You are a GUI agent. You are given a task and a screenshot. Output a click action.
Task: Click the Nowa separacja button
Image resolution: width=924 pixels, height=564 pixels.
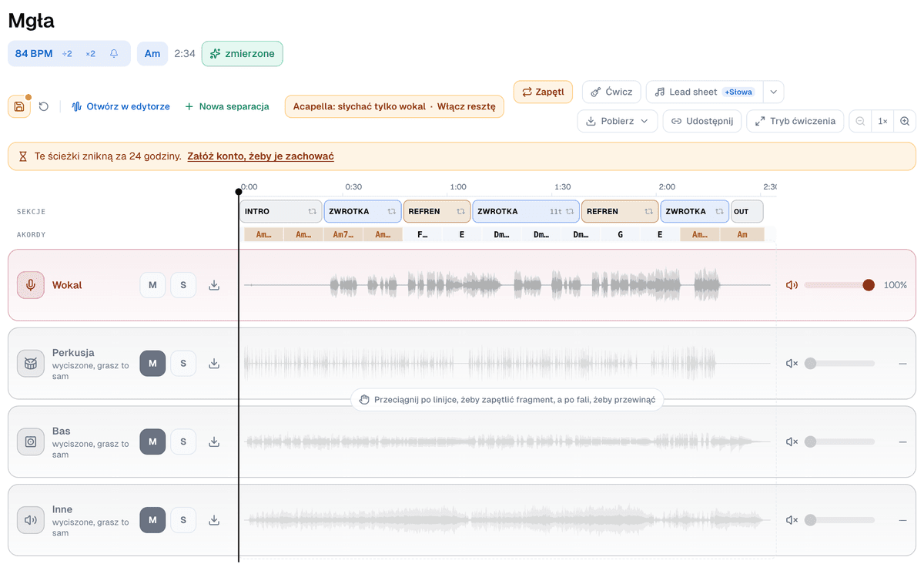point(227,106)
